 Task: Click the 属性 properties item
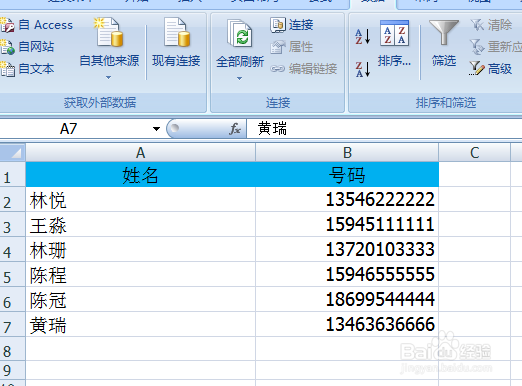click(292, 47)
